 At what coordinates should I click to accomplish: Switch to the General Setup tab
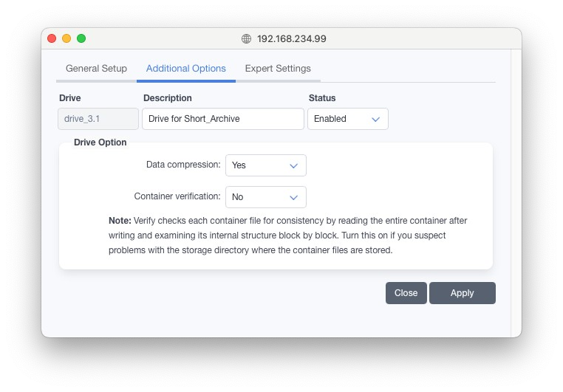click(96, 69)
